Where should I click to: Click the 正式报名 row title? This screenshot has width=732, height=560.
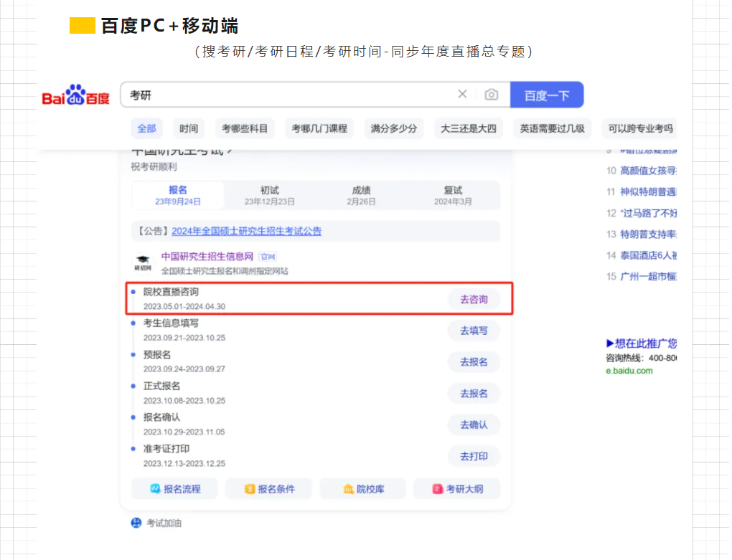tap(161, 386)
